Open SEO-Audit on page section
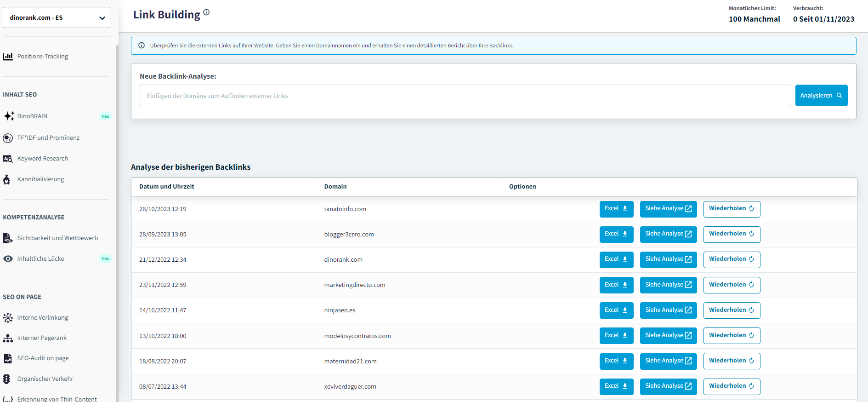868x402 pixels. (x=43, y=358)
